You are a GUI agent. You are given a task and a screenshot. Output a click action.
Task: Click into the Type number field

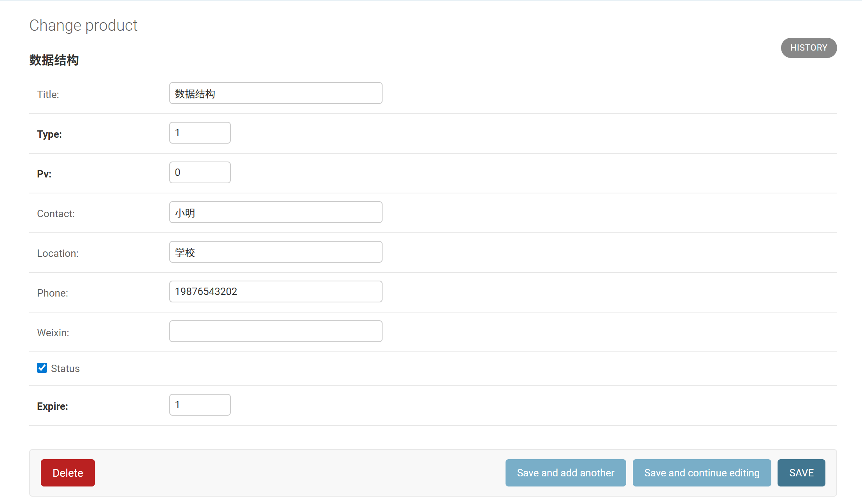tap(200, 133)
